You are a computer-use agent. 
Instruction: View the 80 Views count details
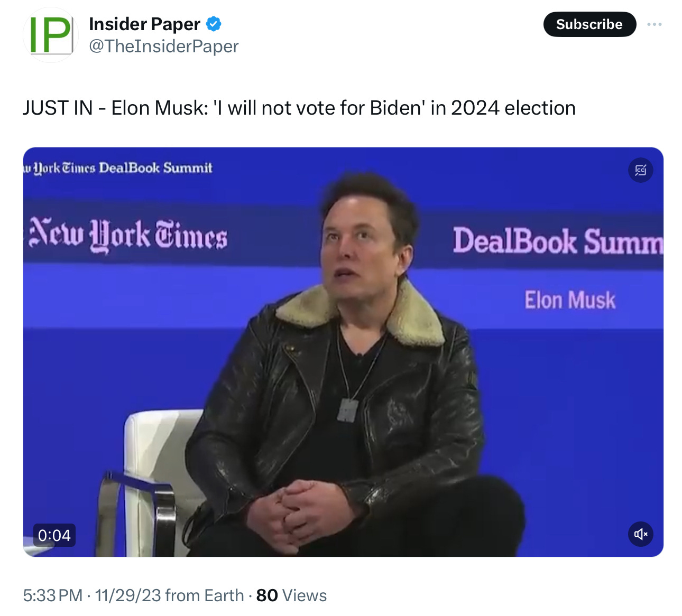click(x=291, y=595)
